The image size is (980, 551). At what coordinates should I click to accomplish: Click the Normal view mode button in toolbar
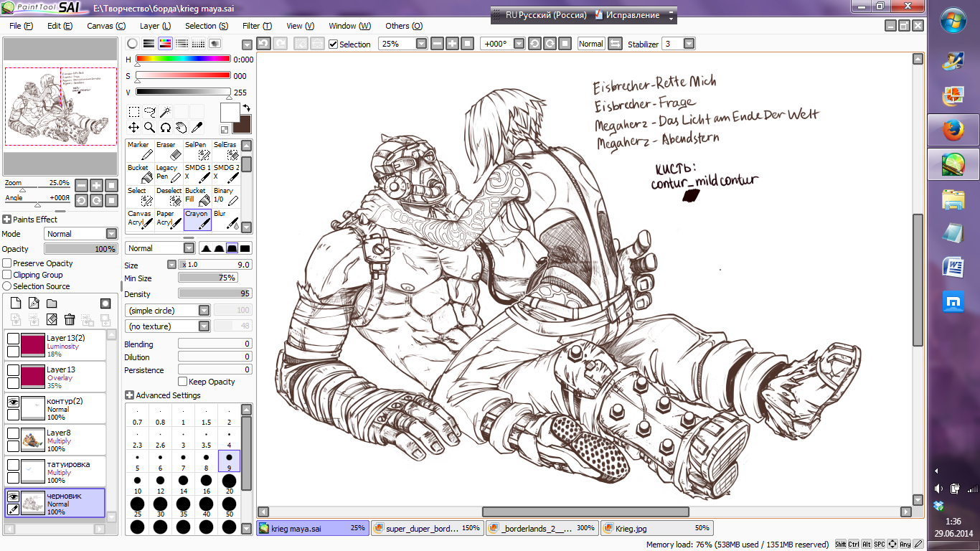click(591, 44)
